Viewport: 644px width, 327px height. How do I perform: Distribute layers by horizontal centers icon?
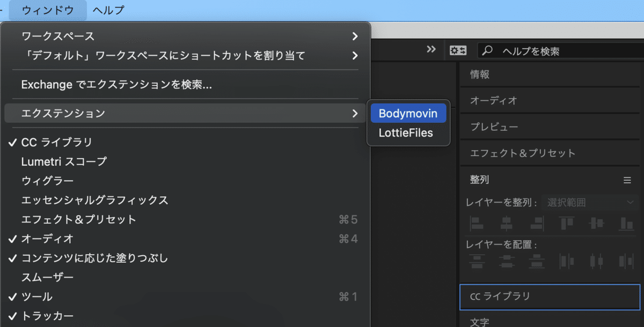pyautogui.click(x=596, y=261)
